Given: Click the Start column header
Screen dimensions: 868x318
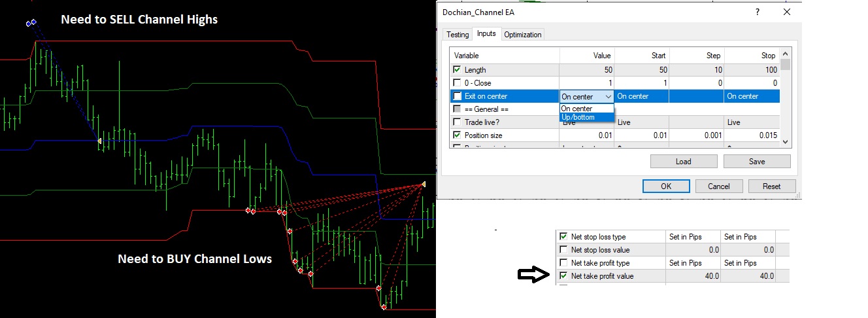Looking at the screenshot, I should pos(642,56).
